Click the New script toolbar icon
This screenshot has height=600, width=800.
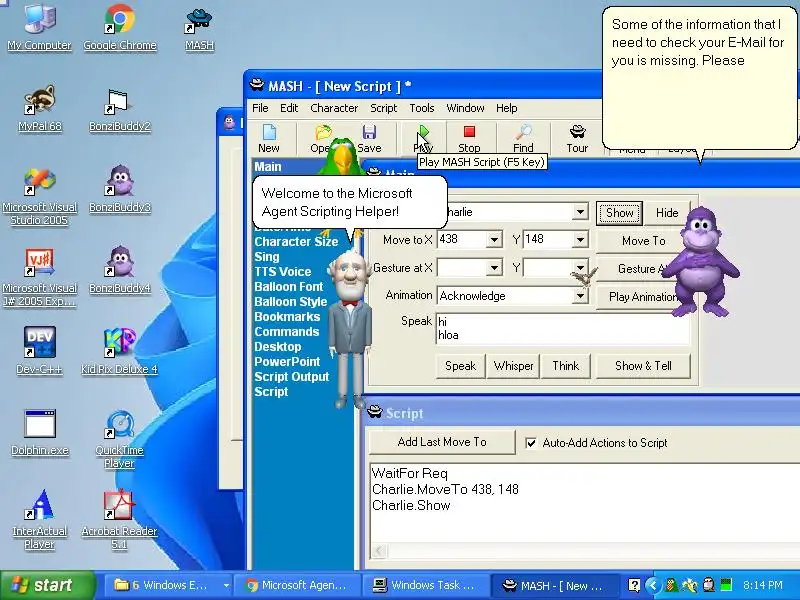[x=268, y=138]
